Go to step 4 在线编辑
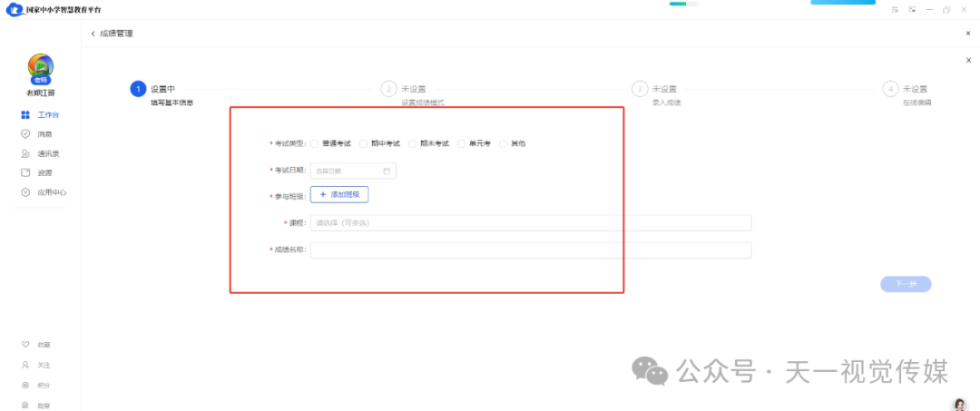This screenshot has width=980, height=411. click(x=891, y=89)
